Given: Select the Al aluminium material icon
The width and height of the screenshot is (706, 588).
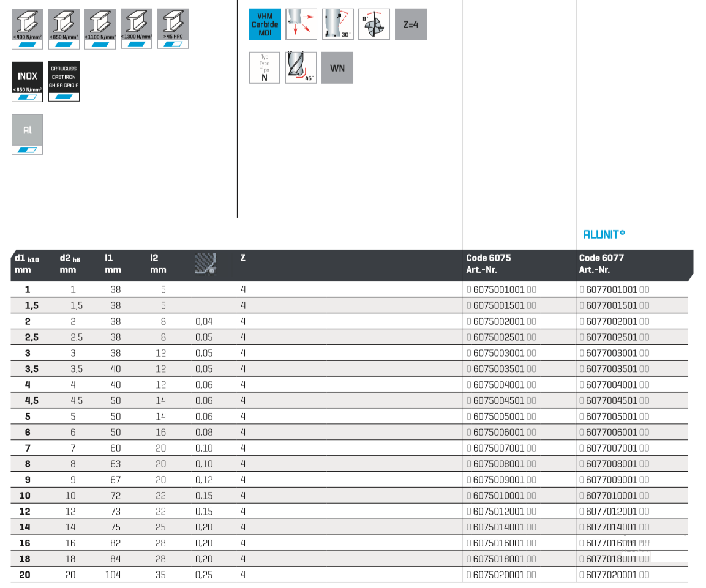Looking at the screenshot, I should 28,134.
